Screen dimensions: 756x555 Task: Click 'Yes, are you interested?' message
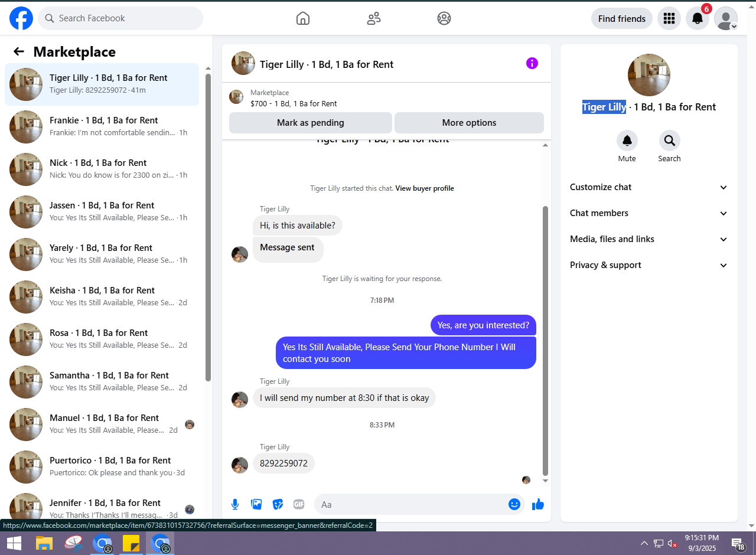click(x=483, y=325)
